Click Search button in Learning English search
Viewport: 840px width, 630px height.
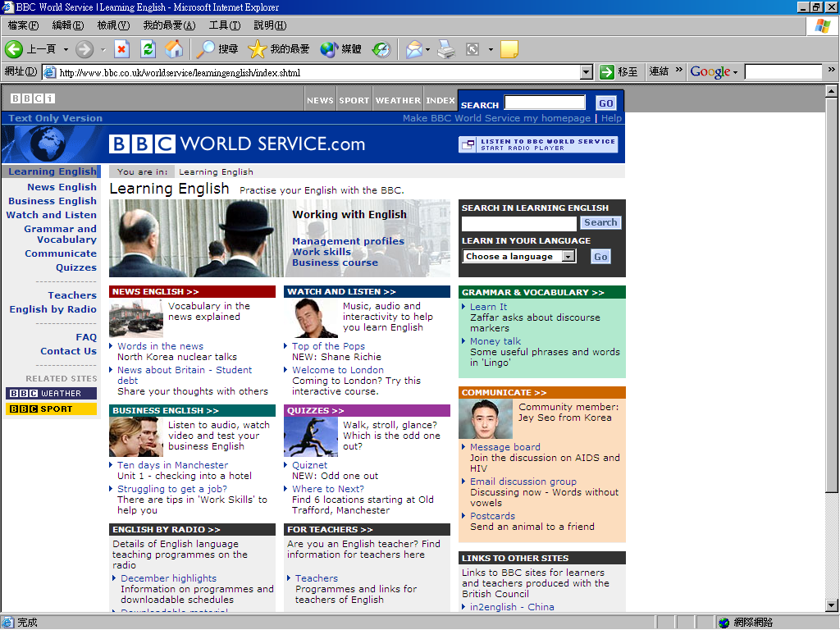pyautogui.click(x=600, y=223)
